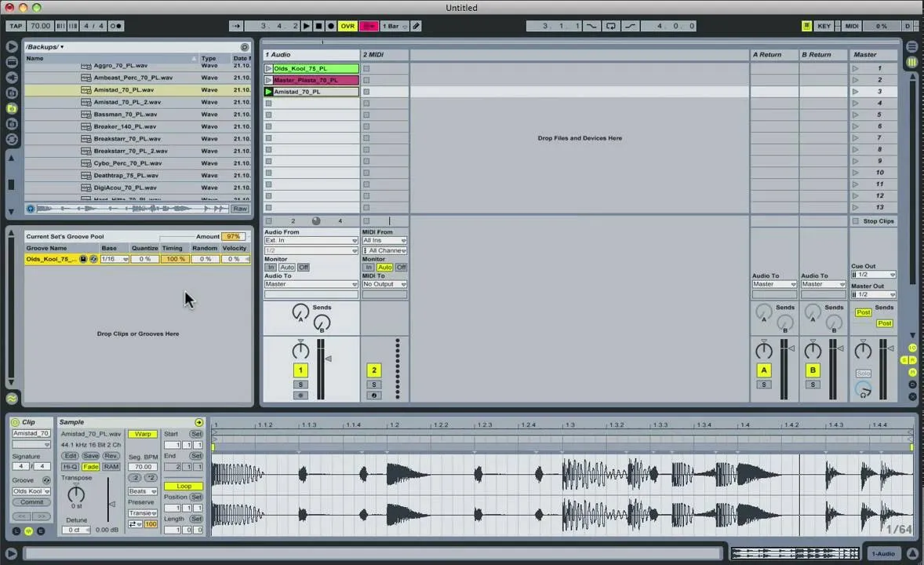
Task: Open the Beats warp mode dropdown
Action: tap(143, 491)
